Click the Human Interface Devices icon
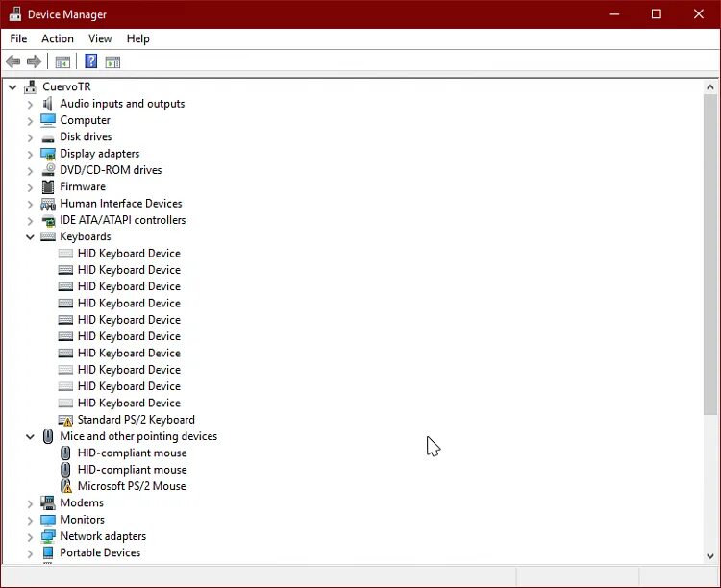The width and height of the screenshot is (721, 588). (x=48, y=204)
